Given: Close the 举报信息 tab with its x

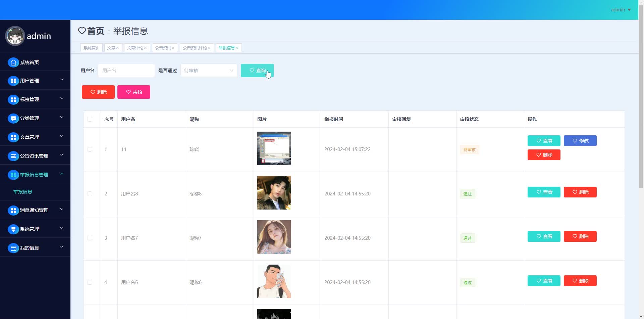Looking at the screenshot, I should pyautogui.click(x=237, y=48).
